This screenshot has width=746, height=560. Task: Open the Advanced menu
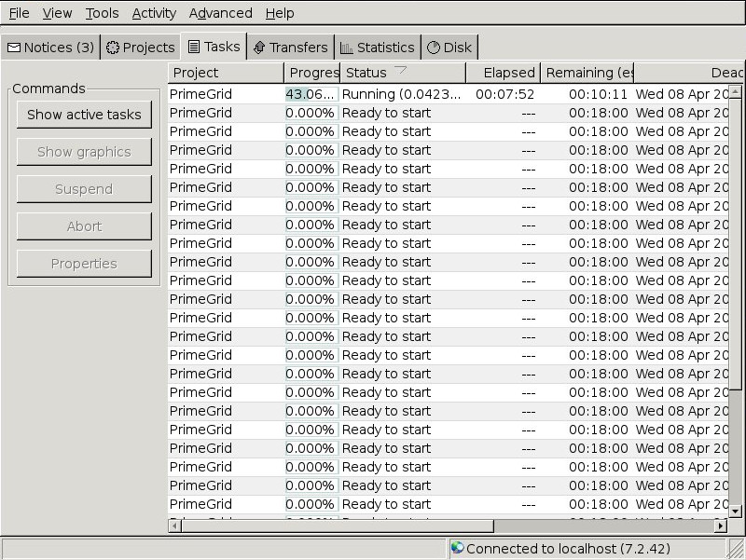tap(220, 13)
